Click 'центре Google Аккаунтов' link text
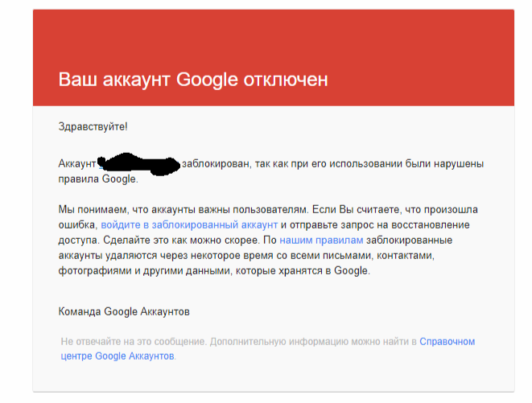The image size is (532, 403). tap(118, 356)
